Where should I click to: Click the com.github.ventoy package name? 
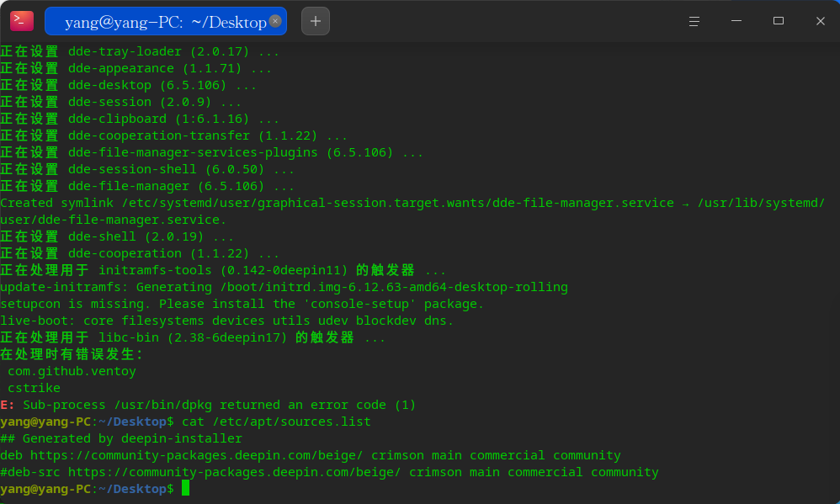72,371
